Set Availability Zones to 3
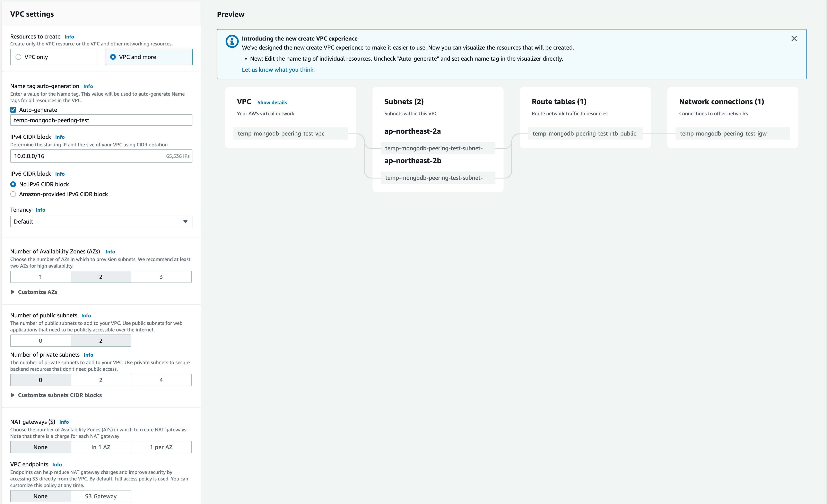Viewport: 827px width, 504px height. pyautogui.click(x=161, y=277)
